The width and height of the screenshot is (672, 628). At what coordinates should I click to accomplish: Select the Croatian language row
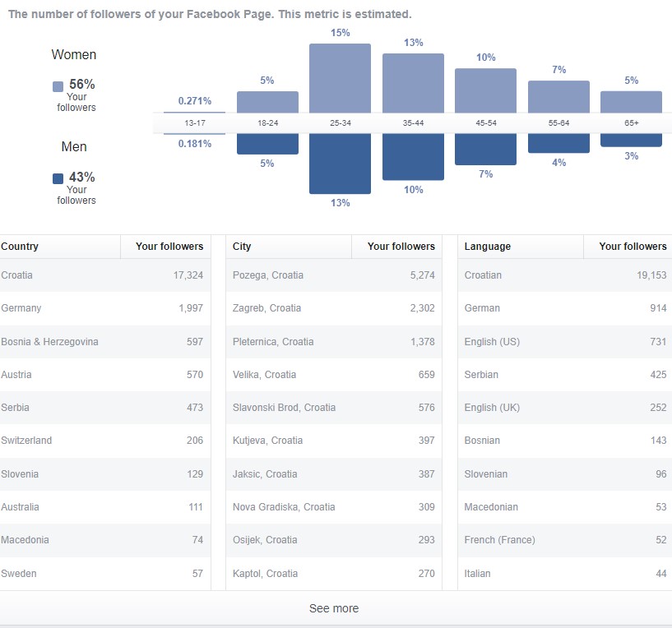pos(565,275)
